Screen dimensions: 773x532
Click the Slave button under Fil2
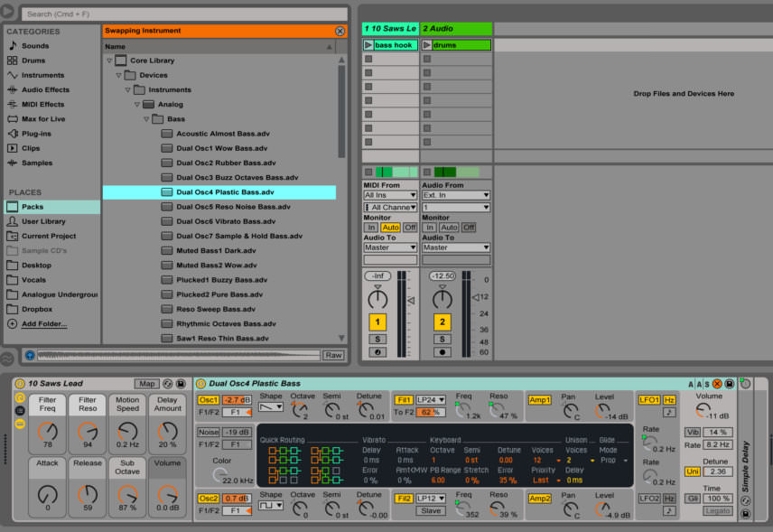(431, 511)
